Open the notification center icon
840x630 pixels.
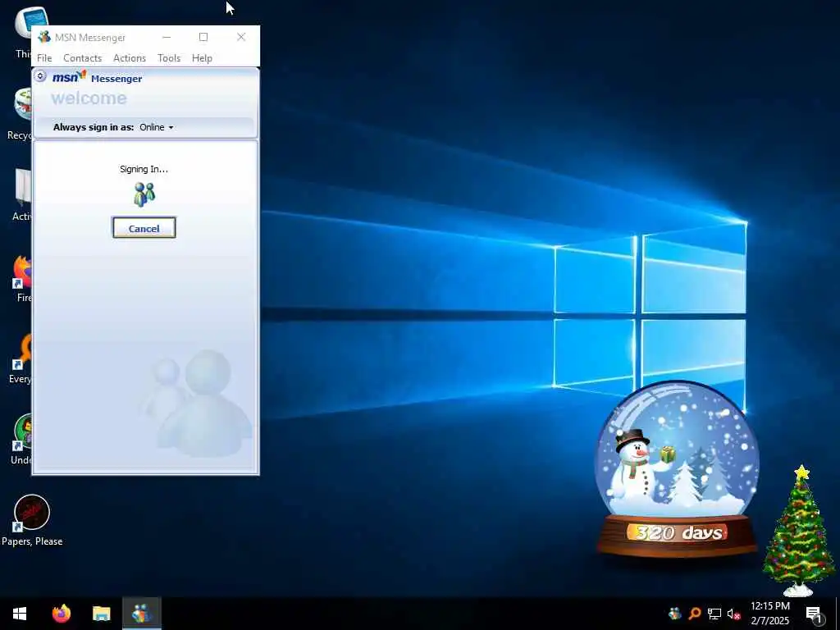click(x=814, y=614)
